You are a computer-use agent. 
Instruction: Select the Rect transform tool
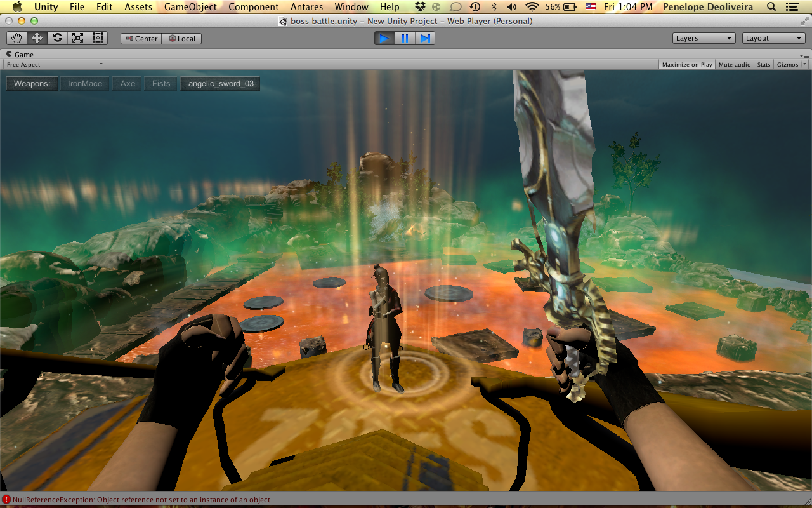[x=98, y=38]
